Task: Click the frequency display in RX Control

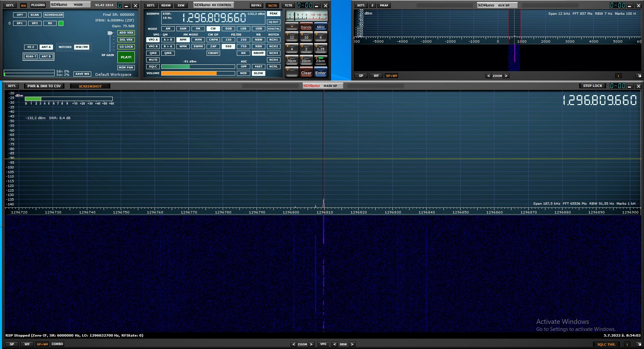Action: click(x=214, y=18)
